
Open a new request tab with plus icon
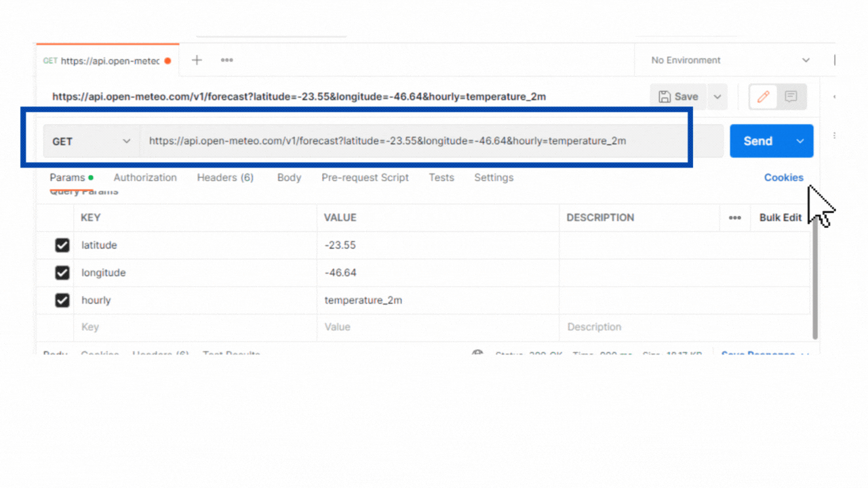click(x=197, y=60)
